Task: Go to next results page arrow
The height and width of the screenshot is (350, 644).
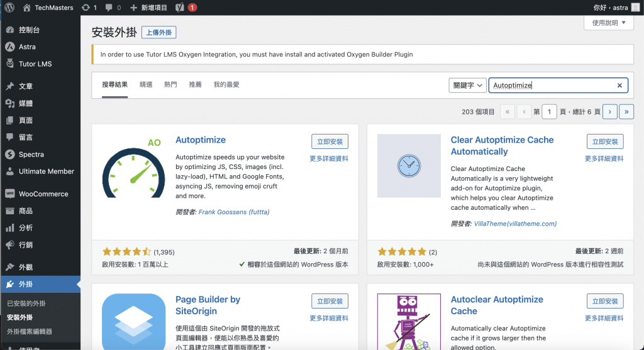Action: click(610, 112)
